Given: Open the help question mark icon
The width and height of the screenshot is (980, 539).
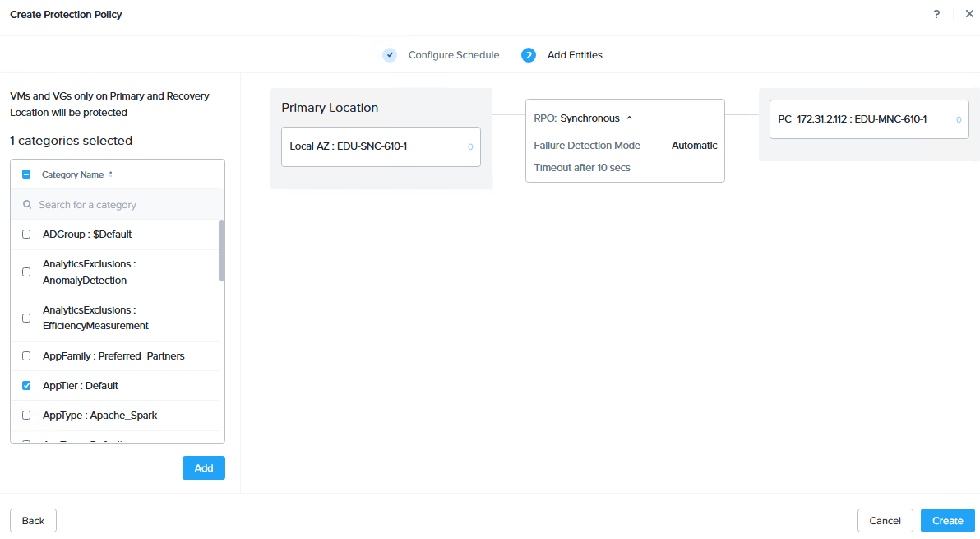Looking at the screenshot, I should (x=936, y=14).
